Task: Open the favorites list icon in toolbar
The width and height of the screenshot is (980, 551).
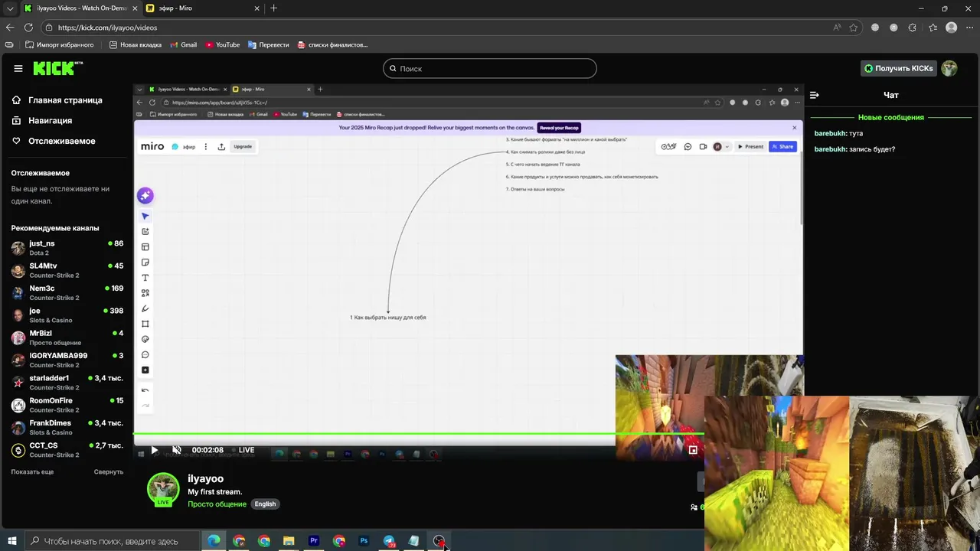Action: point(933,28)
